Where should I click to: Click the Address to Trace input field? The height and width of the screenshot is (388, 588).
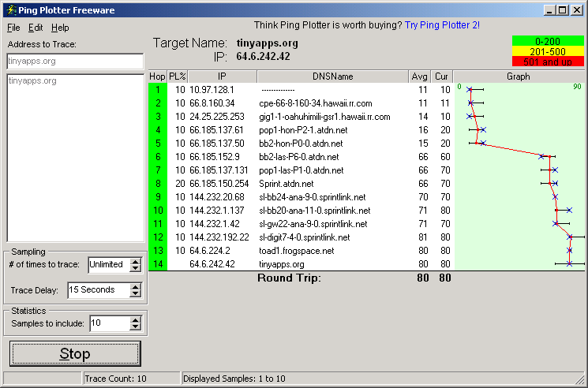coord(75,60)
